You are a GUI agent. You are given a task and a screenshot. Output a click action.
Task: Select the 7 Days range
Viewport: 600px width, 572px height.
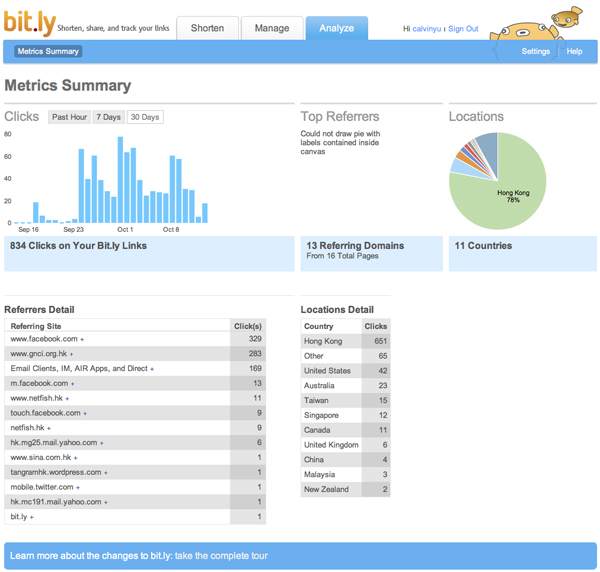click(x=109, y=117)
